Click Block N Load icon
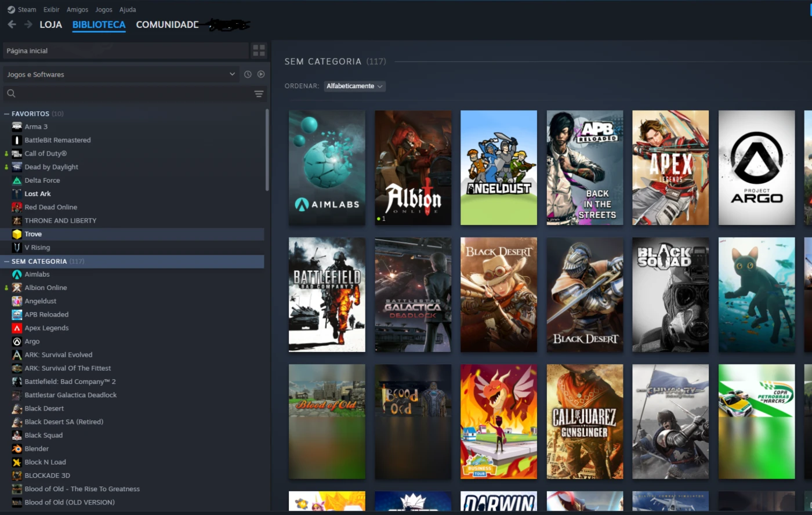812x515 pixels. [17, 462]
